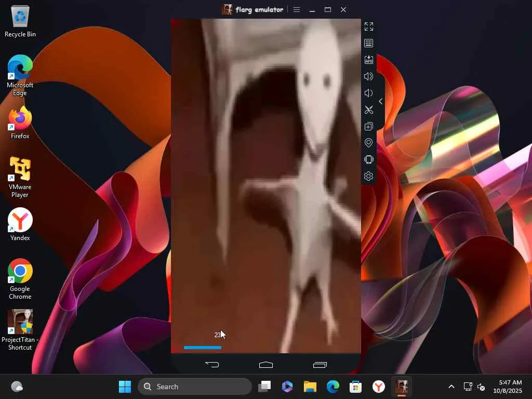Open the flarg emulator hamburger menu
The width and height of the screenshot is (532, 399).
pyautogui.click(x=297, y=9)
